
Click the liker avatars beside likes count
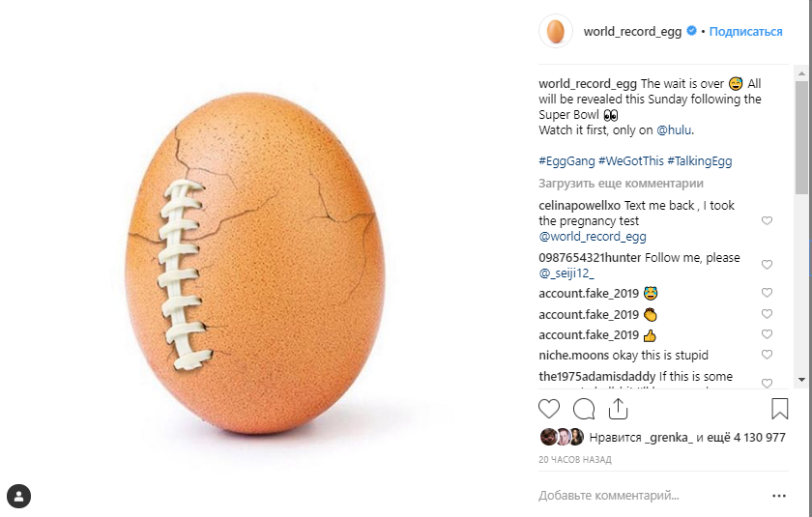point(562,437)
